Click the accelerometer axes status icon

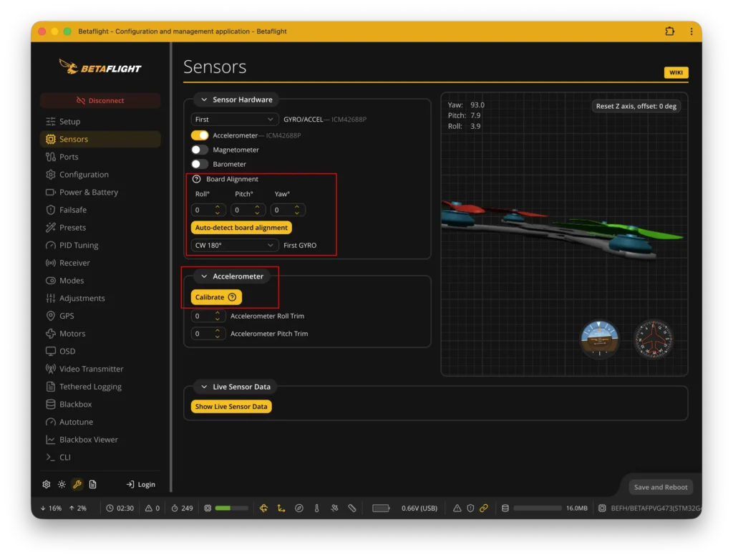point(281,508)
